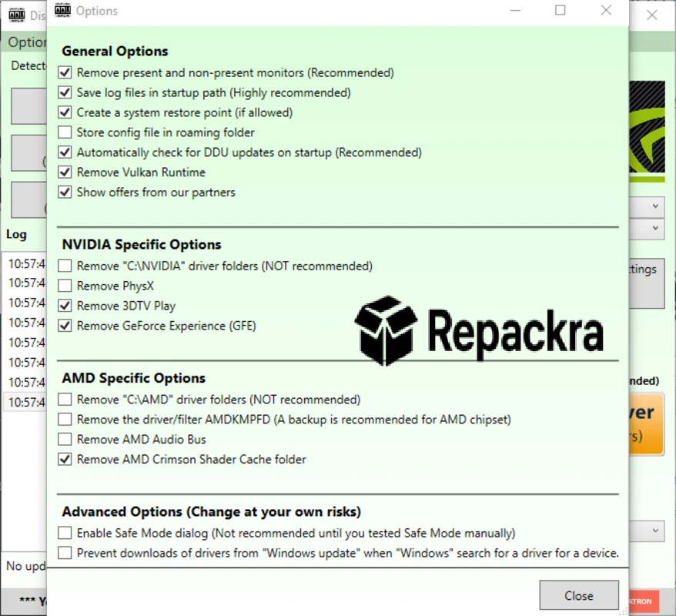Toggle Remove GeForce Experience (GFE)
The height and width of the screenshot is (616, 676).
pos(65,326)
